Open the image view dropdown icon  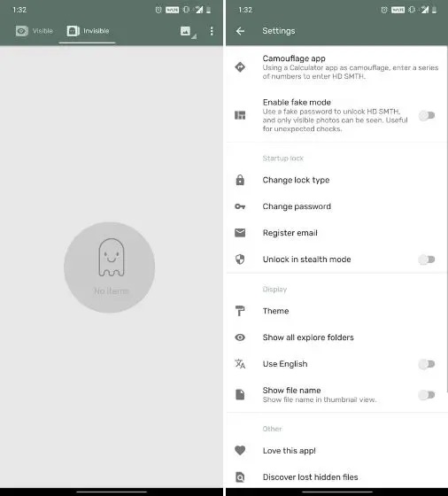(x=188, y=32)
